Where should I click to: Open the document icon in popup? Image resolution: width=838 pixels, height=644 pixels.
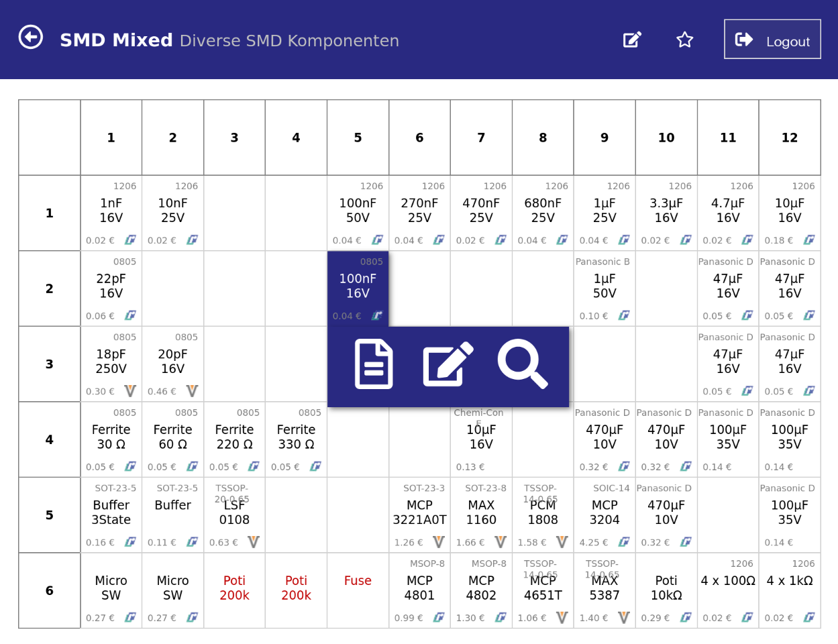pyautogui.click(x=374, y=364)
